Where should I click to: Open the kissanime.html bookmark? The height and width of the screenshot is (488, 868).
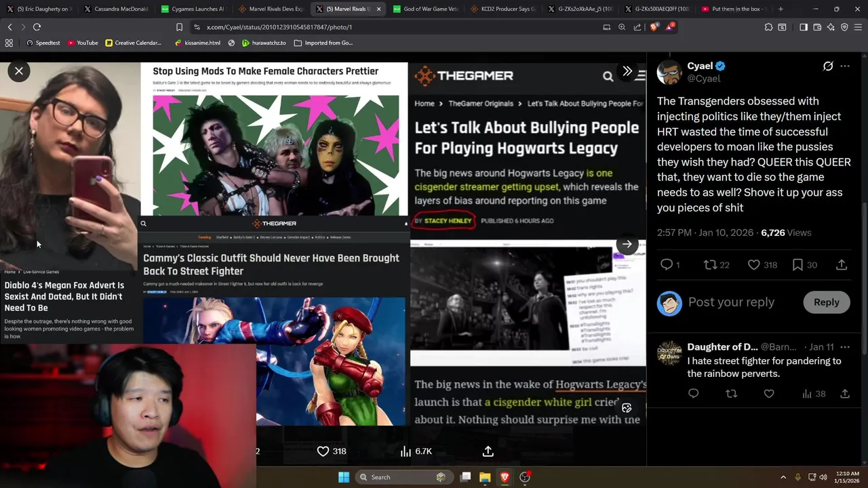pyautogui.click(x=197, y=43)
